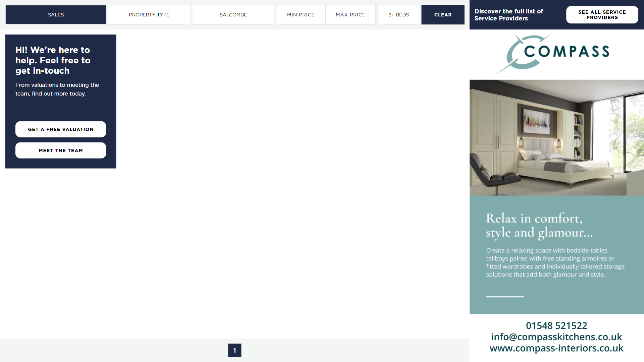Open the Sales dropdown filter
This screenshot has width=644, height=362.
[56, 15]
